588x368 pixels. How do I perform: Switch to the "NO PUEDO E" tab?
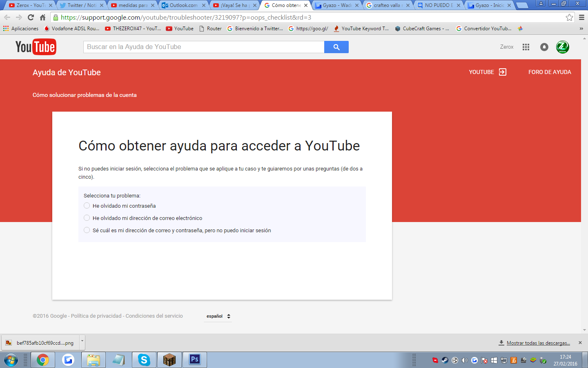pyautogui.click(x=438, y=5)
